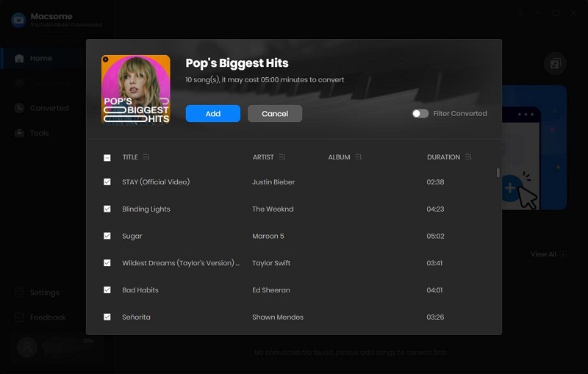Click duration '05:02'
Viewport: 588px width, 374px height.
[435, 236]
